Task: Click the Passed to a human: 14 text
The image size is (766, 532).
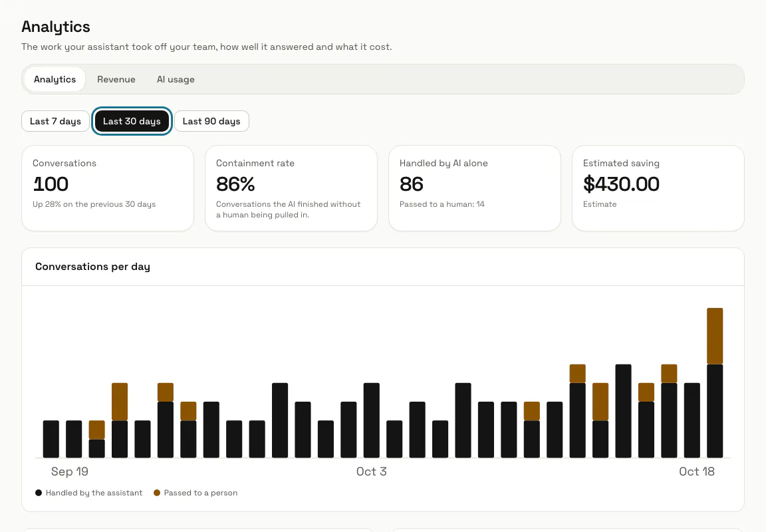Action: coord(442,204)
